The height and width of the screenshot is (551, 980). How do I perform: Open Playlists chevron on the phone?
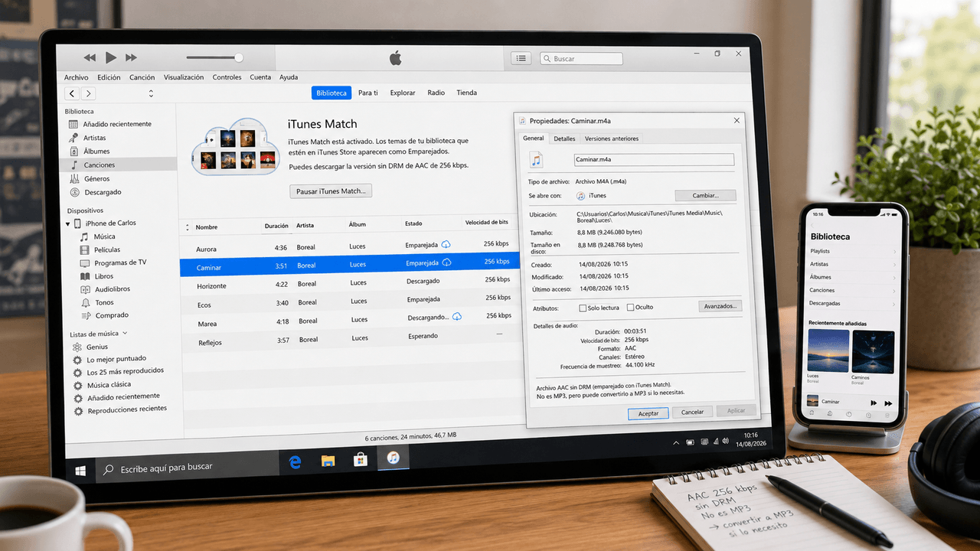(x=894, y=251)
